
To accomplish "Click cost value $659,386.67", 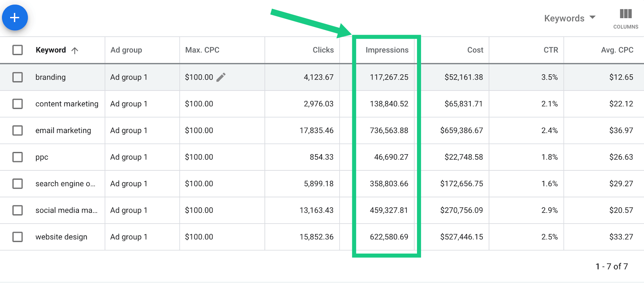I will click(461, 130).
